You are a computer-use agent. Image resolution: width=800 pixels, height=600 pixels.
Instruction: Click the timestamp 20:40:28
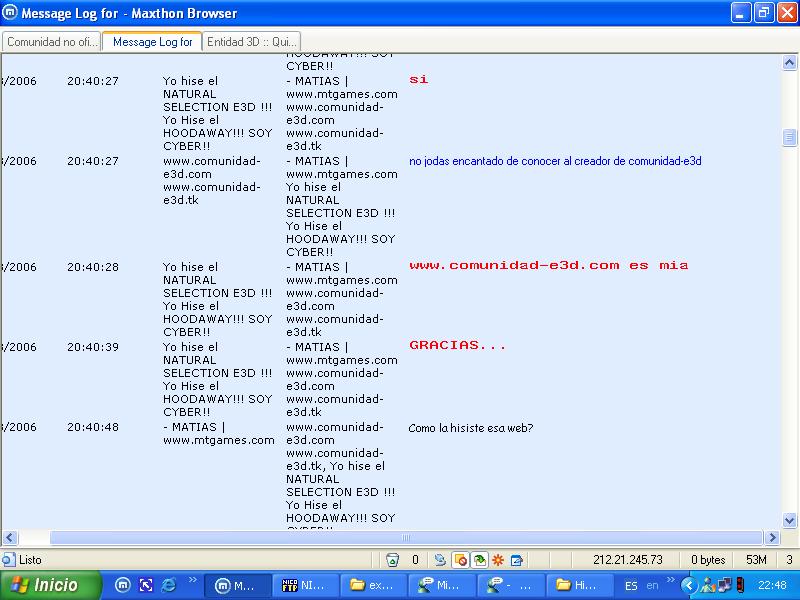(x=93, y=267)
